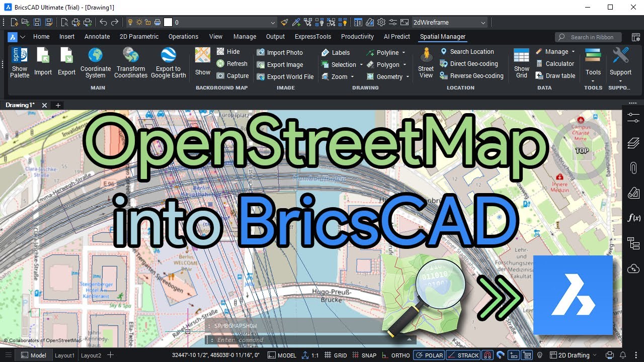
Task: Click the Undo arrow
Action: coord(103,22)
